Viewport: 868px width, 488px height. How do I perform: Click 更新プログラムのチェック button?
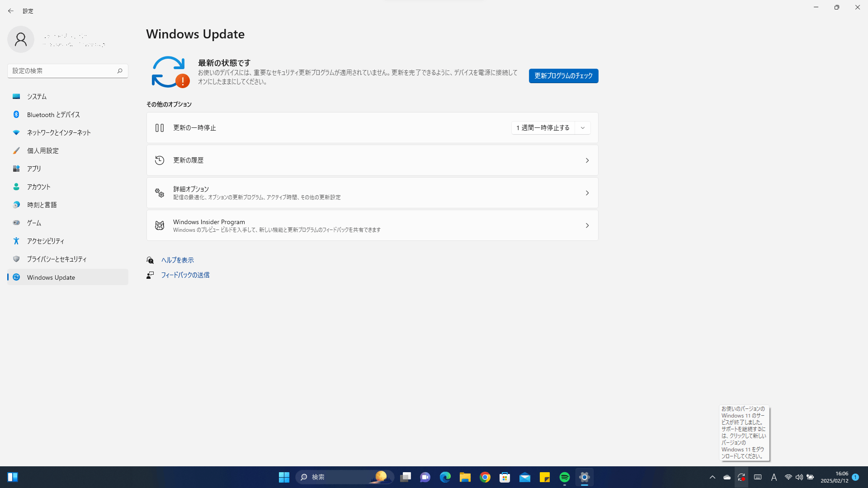click(563, 76)
